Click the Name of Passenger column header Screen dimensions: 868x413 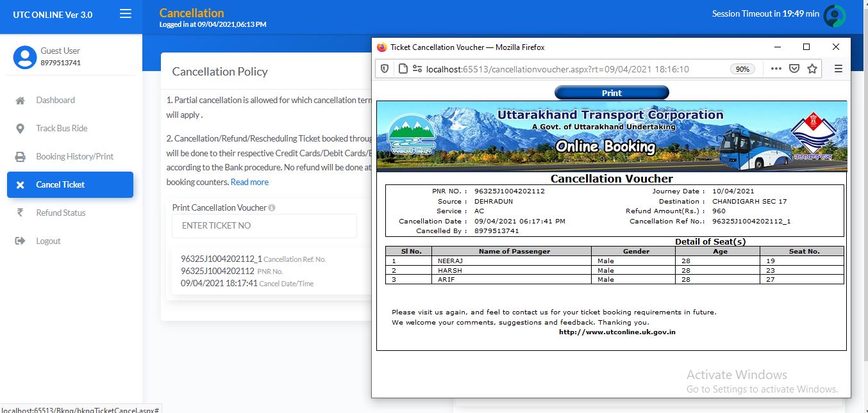point(514,252)
